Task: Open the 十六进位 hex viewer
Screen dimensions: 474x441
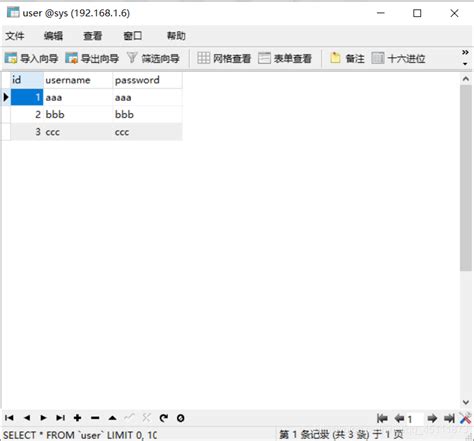Action: click(398, 59)
